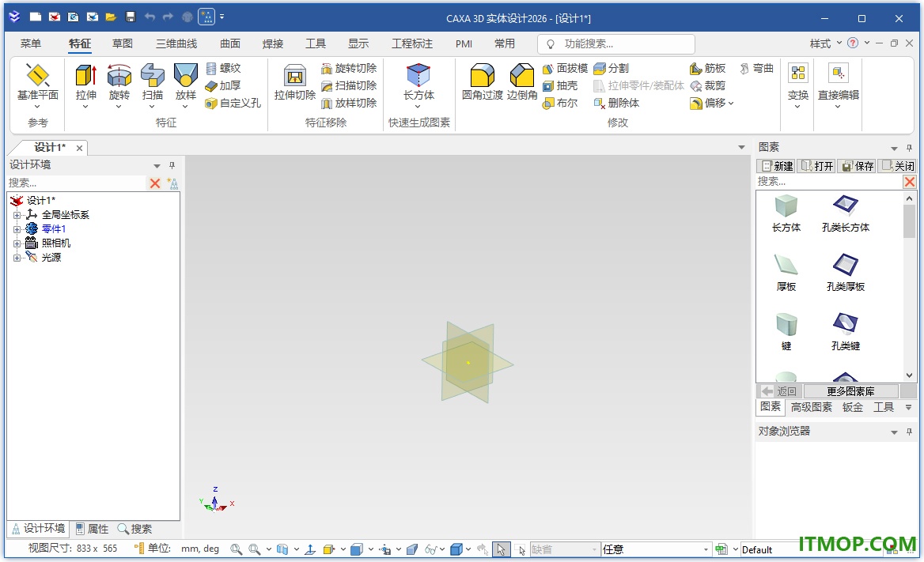Close the 设计1* document tab
Image resolution: width=924 pixels, height=562 pixels.
pyautogui.click(x=80, y=149)
